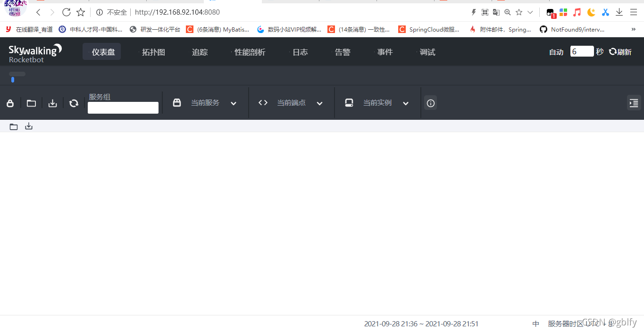The image size is (644, 332).
Task: Click the 中 language switch
Action: tap(535, 324)
